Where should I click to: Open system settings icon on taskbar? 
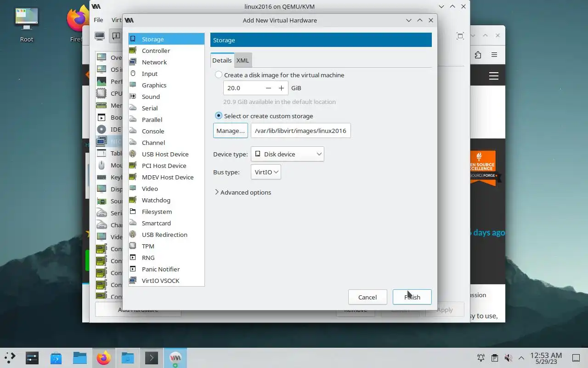tap(32, 358)
